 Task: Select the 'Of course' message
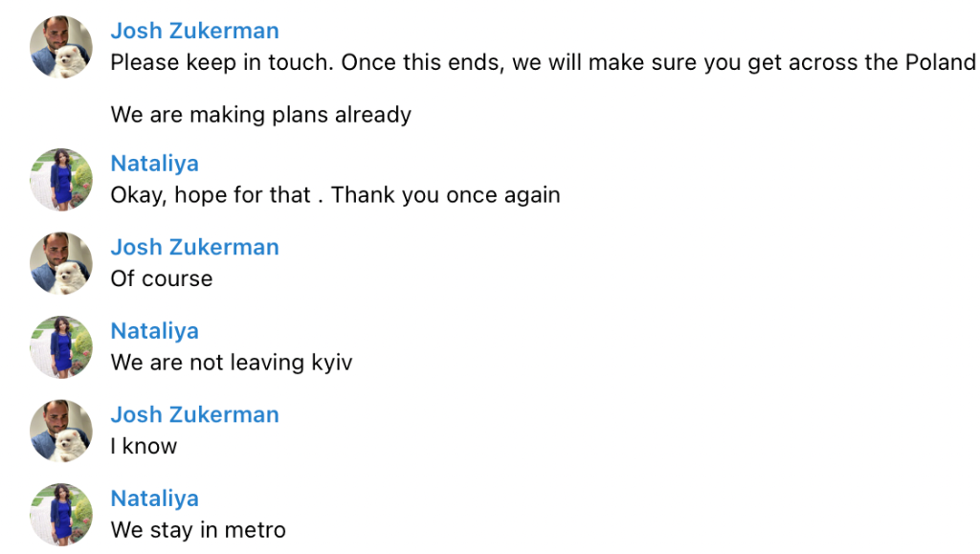pyautogui.click(x=161, y=278)
